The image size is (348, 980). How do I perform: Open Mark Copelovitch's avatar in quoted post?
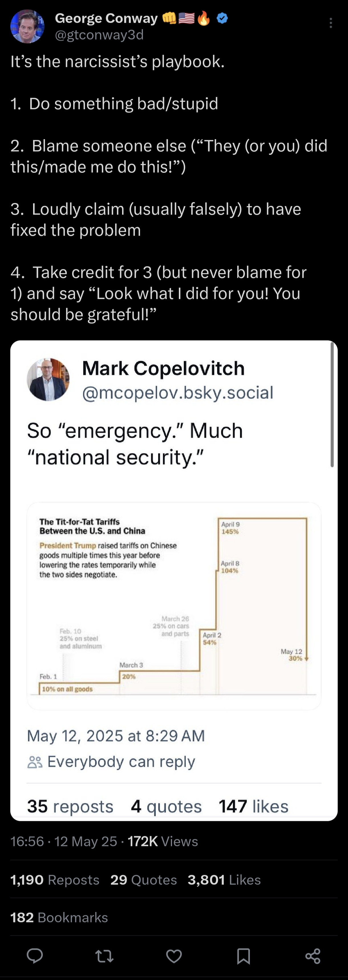48,379
